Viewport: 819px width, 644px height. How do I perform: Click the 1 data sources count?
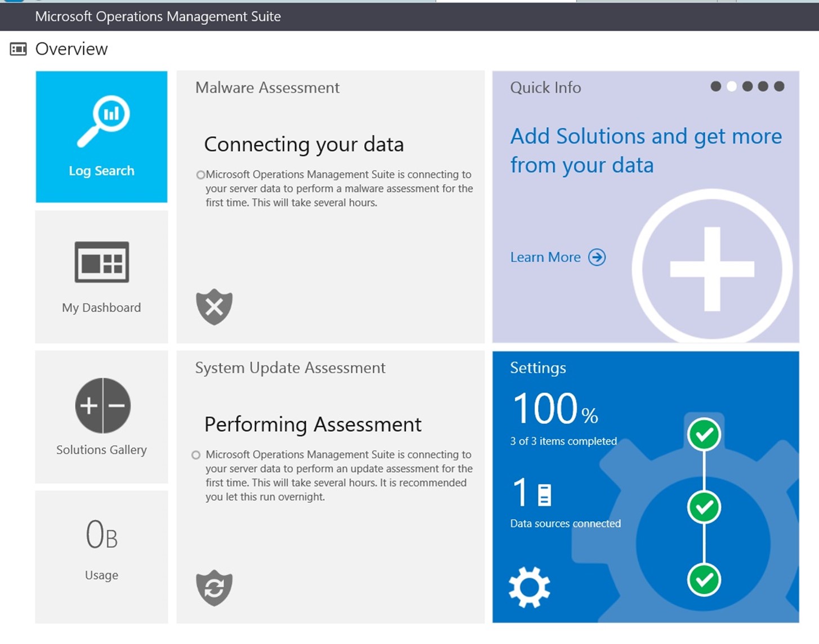click(x=520, y=492)
